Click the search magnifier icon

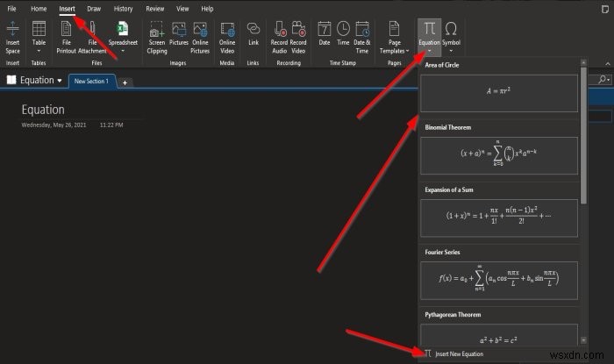click(x=603, y=80)
